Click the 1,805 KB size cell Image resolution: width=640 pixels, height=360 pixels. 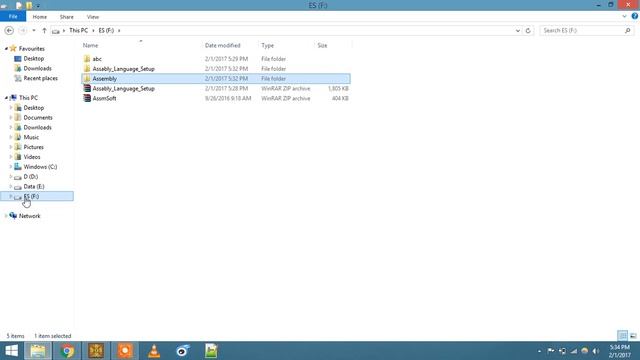[x=338, y=89]
